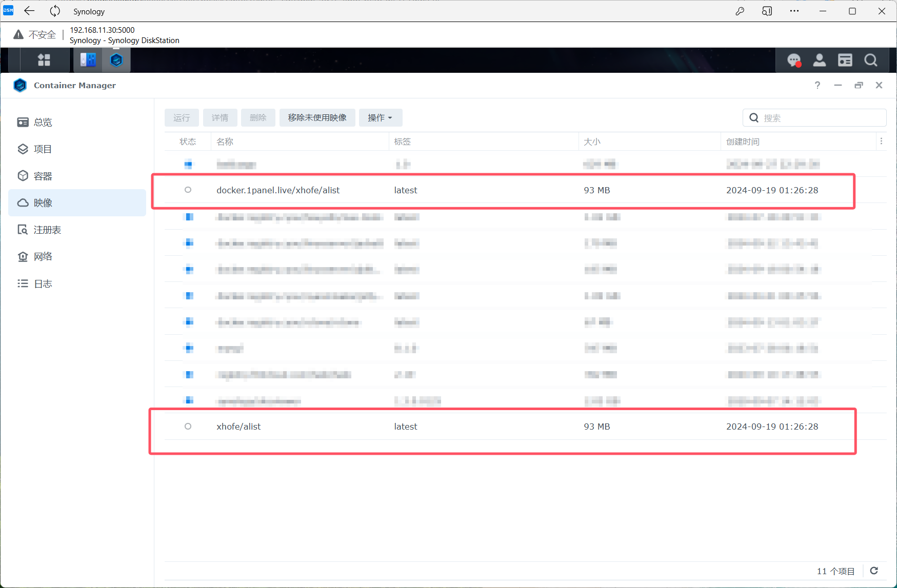Open browser more options ellipsis
This screenshot has width=897, height=588.
point(794,11)
